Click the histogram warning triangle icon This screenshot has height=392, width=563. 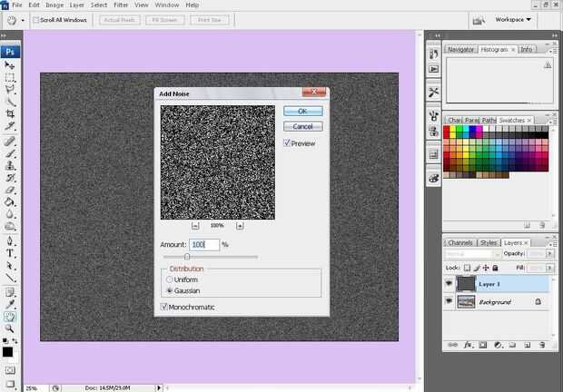pos(547,65)
